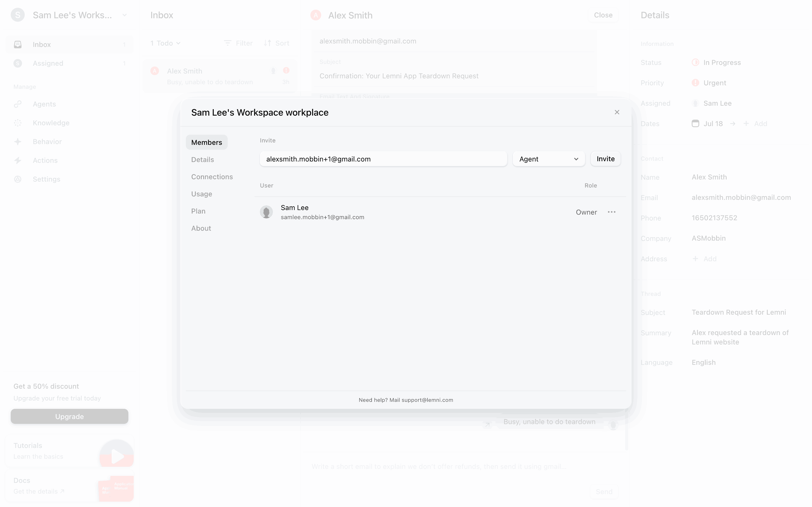
Task: Expand the 1 Todo filter dropdown
Action: pyautogui.click(x=165, y=43)
